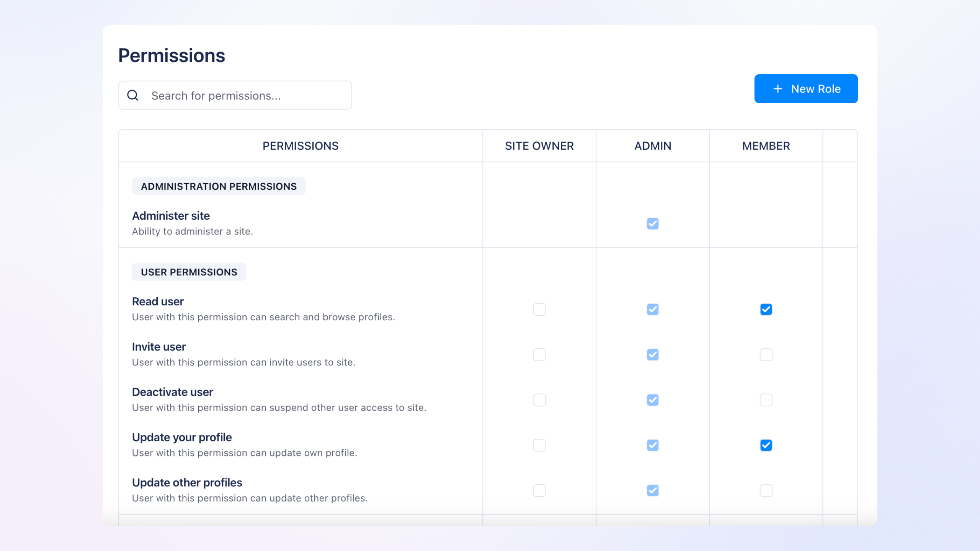Enable Update your profile for Site Owner
The height and width of the screenshot is (551, 980).
539,445
